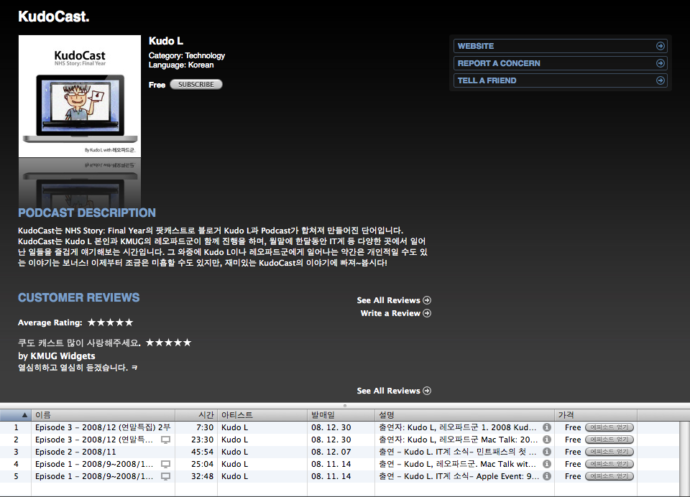Screen dimensions: 690x497
Task: Click the reviewer name KMUG Widgets
Action: [x=62, y=356]
